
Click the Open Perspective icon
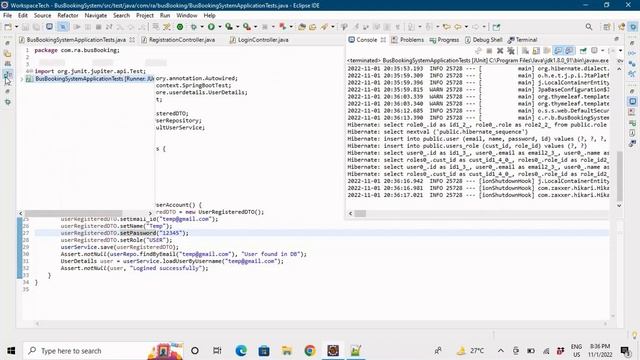click(607, 27)
